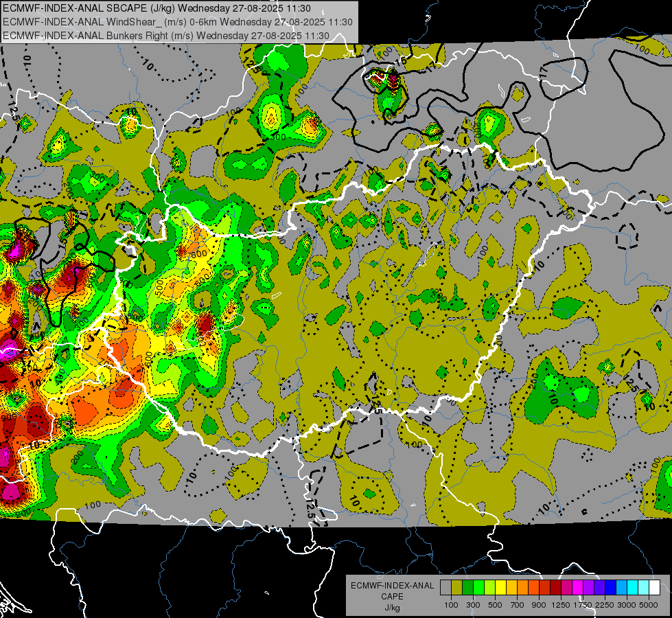Click the CAPE word in the legend
Screen dimensions: 672x618
(x=393, y=596)
